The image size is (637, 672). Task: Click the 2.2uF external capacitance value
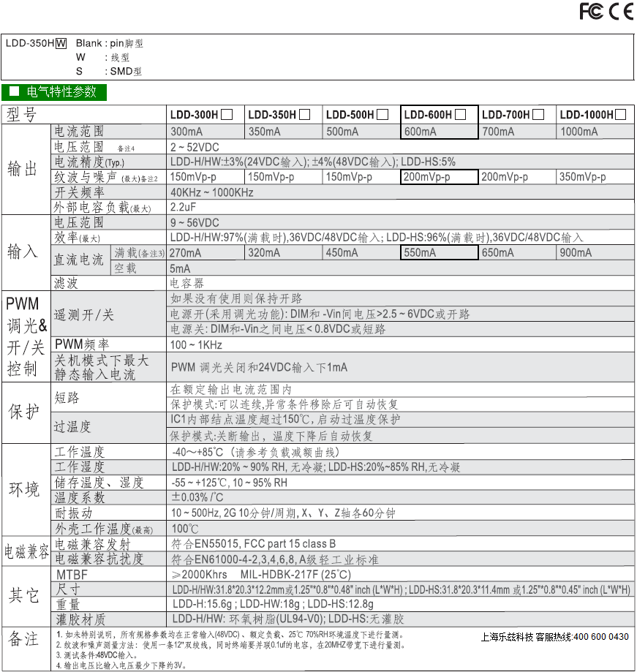tap(183, 207)
